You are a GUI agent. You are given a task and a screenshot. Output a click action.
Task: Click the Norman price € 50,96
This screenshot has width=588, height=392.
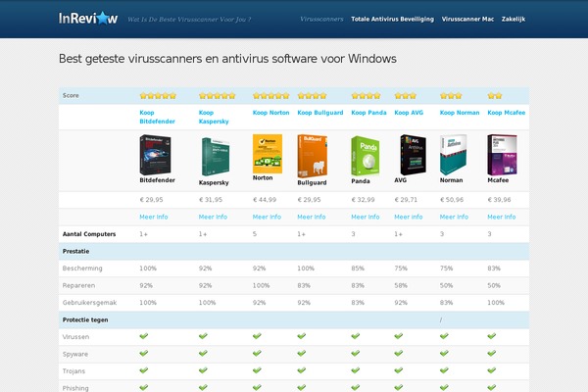(x=452, y=200)
